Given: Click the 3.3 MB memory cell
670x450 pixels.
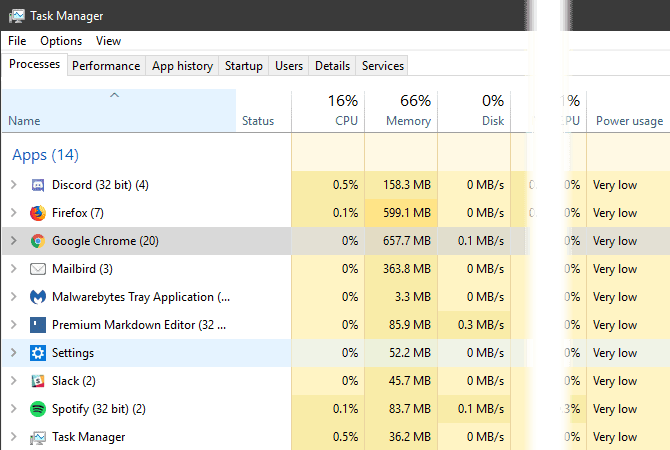Looking at the screenshot, I should coord(401,297).
